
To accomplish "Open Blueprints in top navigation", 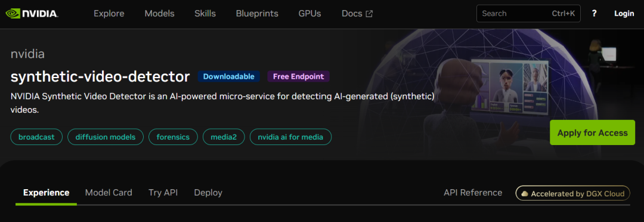I will tap(257, 14).
